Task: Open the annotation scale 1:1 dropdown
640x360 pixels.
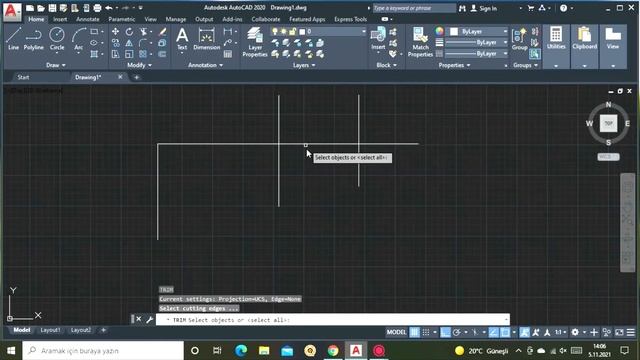Action: pyautogui.click(x=561, y=332)
